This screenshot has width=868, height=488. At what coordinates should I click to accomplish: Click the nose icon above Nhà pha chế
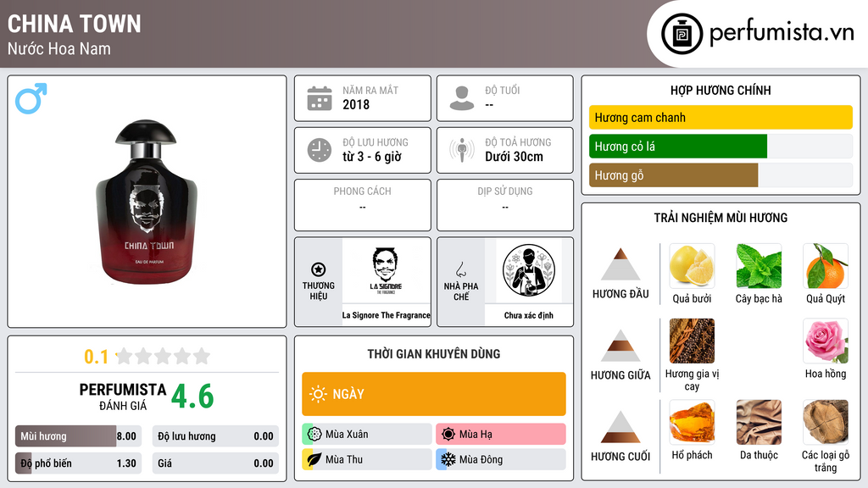click(460, 269)
